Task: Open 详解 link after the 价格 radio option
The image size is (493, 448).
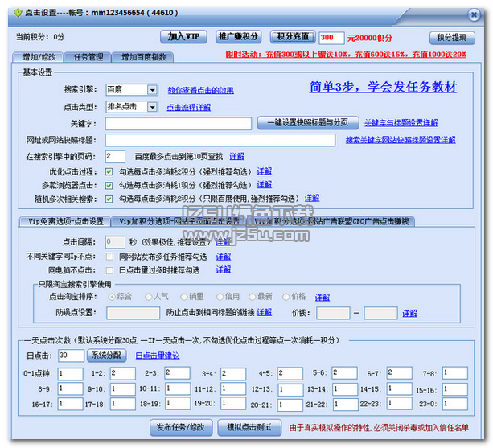Action: (x=323, y=298)
